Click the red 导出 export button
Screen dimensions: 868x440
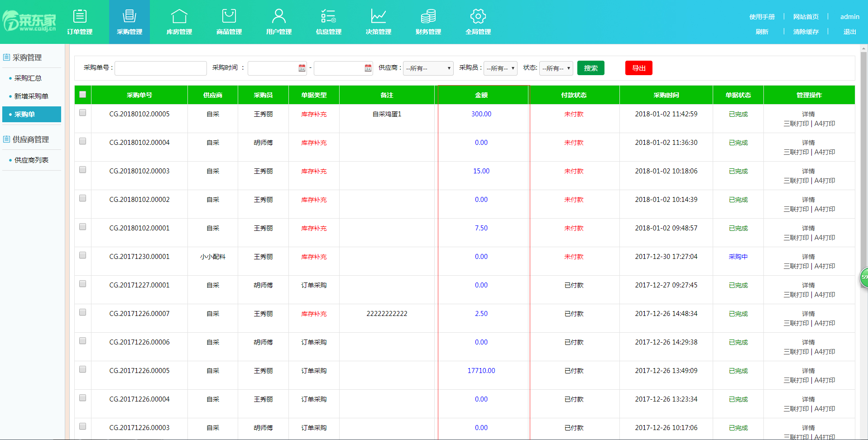click(638, 68)
